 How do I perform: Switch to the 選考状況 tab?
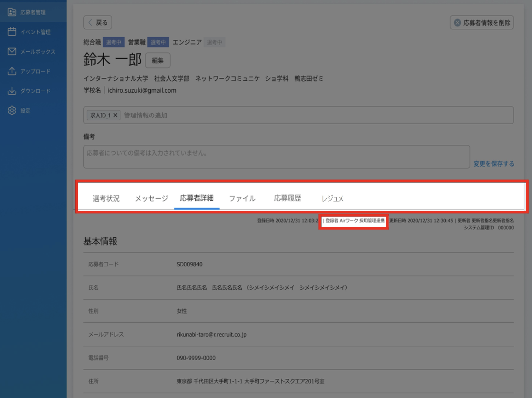(x=106, y=198)
